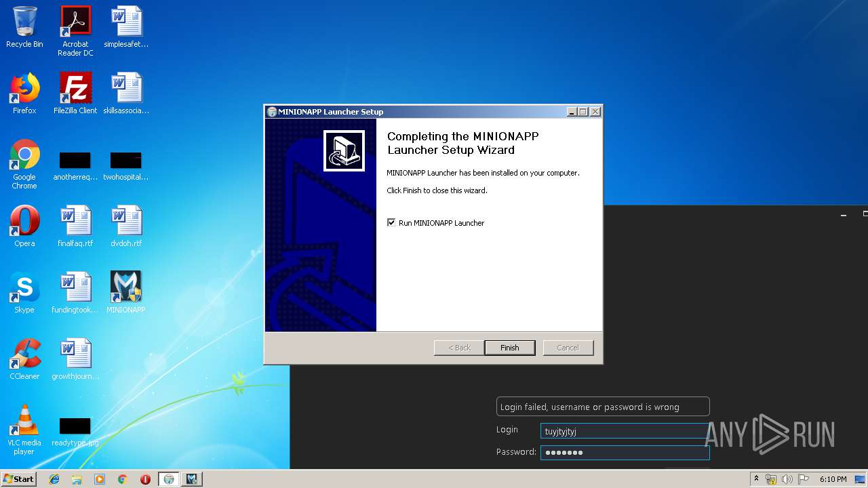Open Action Center flag icon
868x488 pixels.
(803, 479)
